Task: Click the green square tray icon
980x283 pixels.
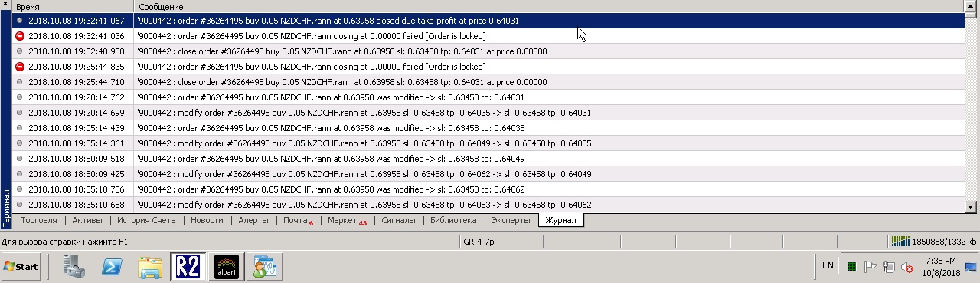Action: (x=851, y=266)
